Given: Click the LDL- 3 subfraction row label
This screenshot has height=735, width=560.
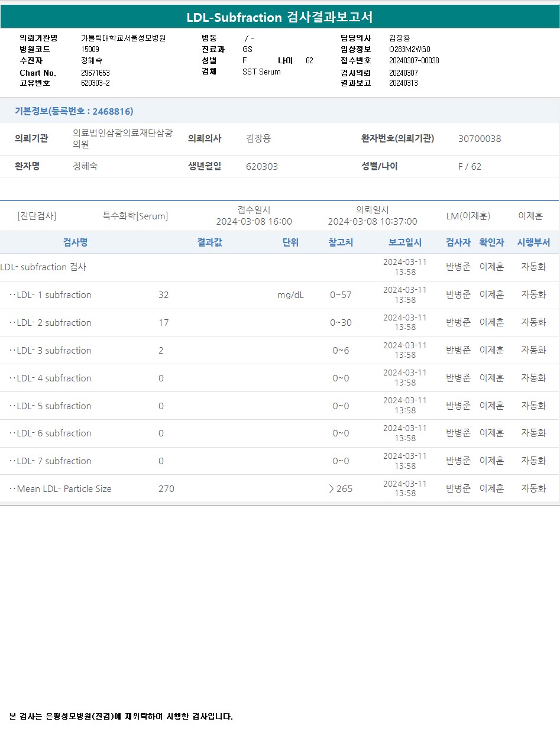Looking at the screenshot, I should tap(53, 351).
